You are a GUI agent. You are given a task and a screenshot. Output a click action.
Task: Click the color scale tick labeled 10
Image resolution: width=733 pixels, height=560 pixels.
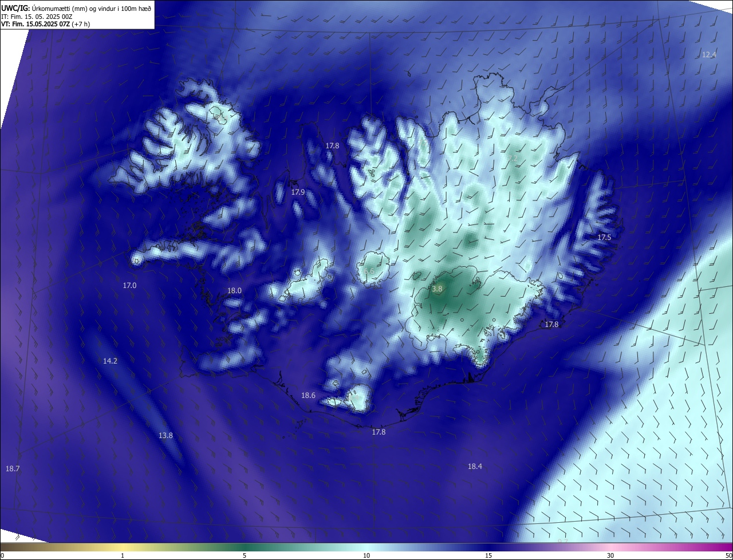(x=366, y=555)
